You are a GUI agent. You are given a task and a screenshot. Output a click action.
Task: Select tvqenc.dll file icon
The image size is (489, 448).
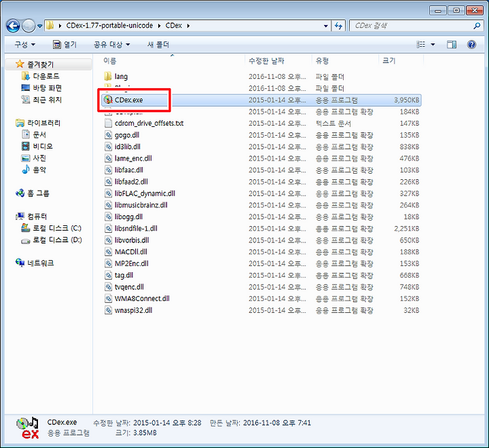108,287
